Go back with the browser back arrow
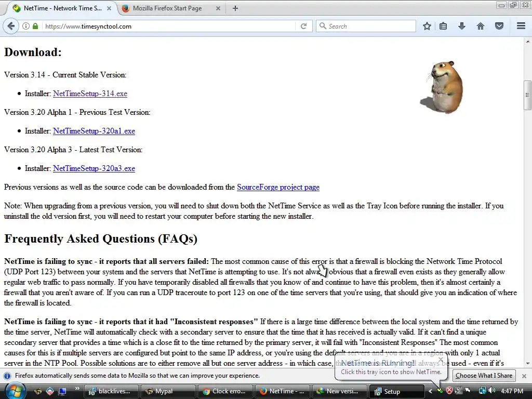 [11, 26]
